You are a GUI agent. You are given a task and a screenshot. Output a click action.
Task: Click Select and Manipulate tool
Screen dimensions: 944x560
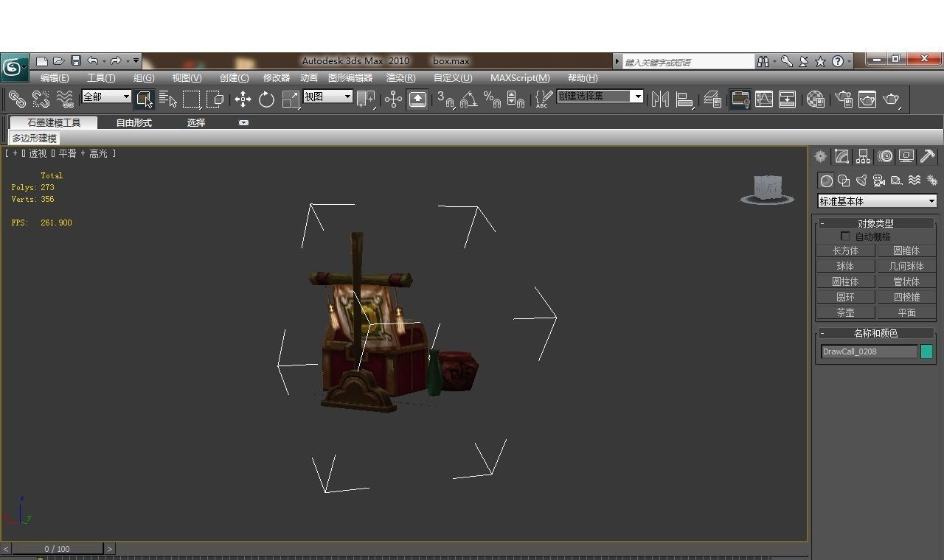393,99
